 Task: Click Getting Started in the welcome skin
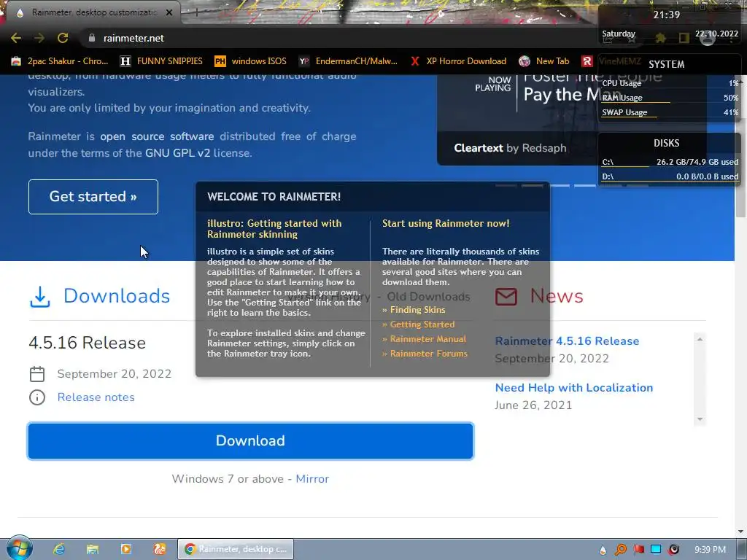[x=418, y=324]
